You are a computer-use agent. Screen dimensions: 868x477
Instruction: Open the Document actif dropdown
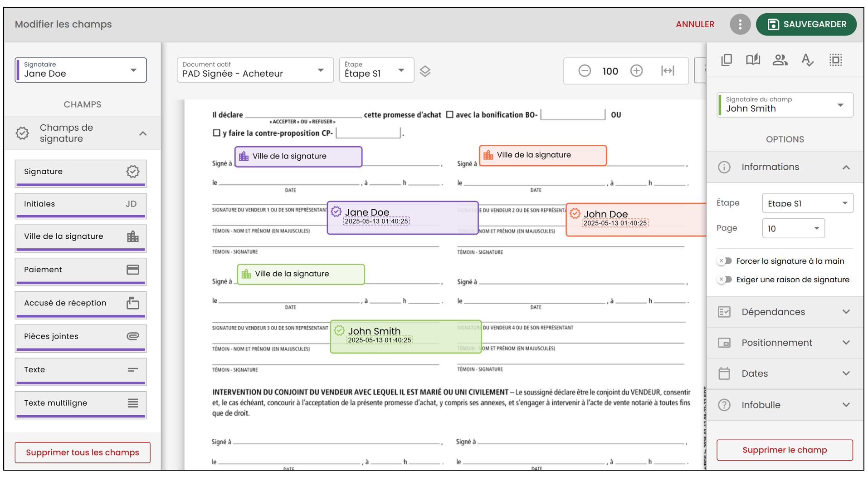pos(255,70)
